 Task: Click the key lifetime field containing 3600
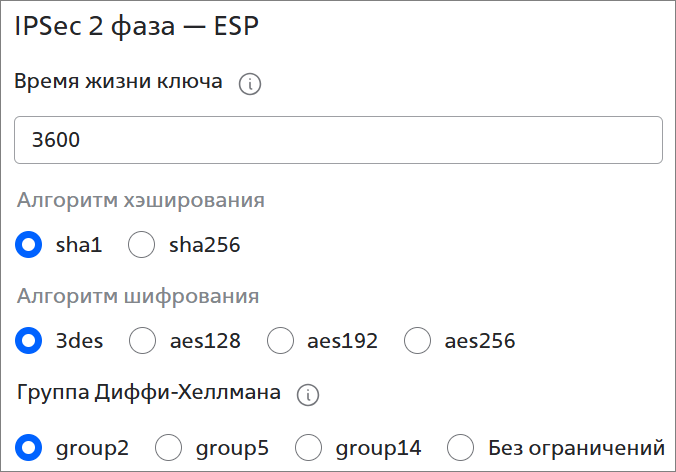coord(338,140)
